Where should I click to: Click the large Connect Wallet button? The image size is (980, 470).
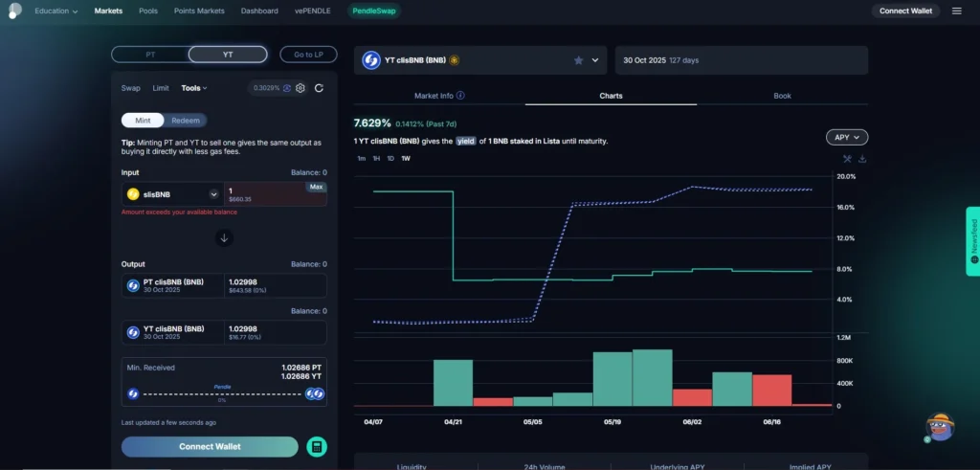coord(210,446)
